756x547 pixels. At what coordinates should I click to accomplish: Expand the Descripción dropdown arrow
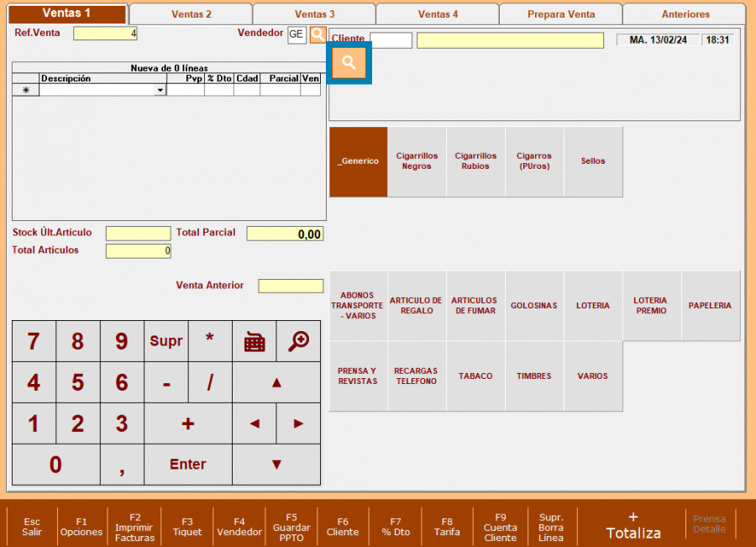point(160,90)
